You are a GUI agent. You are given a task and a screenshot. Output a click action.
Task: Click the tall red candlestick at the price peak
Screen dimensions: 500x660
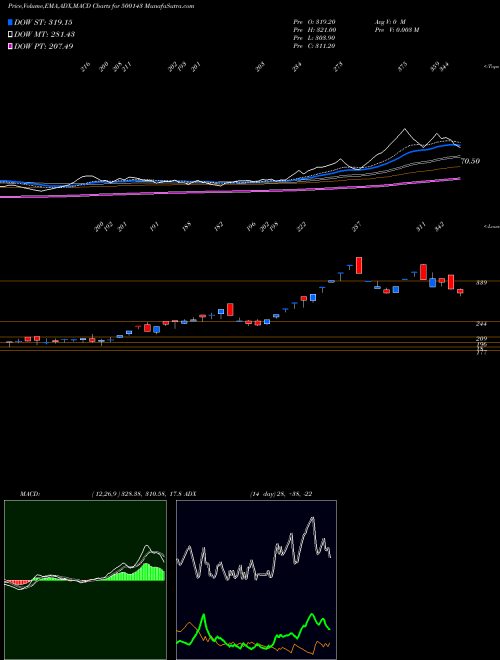pyautogui.click(x=359, y=265)
